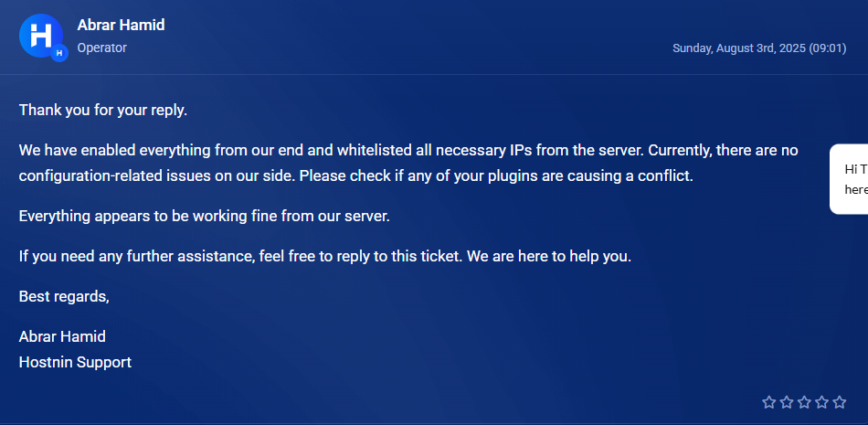This screenshot has width=868, height=425.
Task: Click the large Hostnin avatar logo
Action: (41, 36)
